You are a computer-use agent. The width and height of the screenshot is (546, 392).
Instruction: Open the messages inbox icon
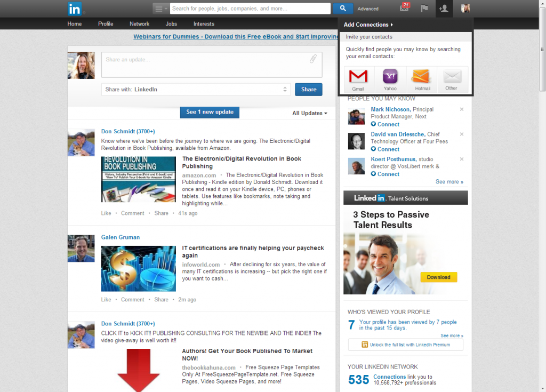(405, 8)
